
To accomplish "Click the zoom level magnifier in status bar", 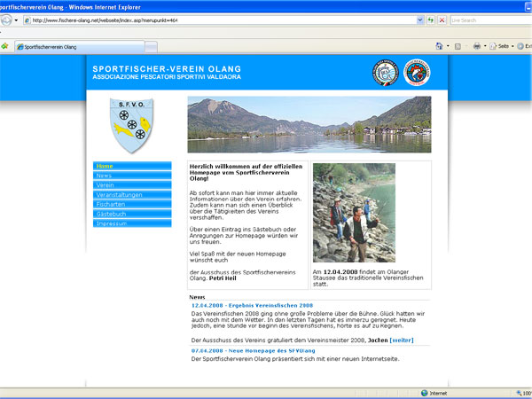I will 519,393.
